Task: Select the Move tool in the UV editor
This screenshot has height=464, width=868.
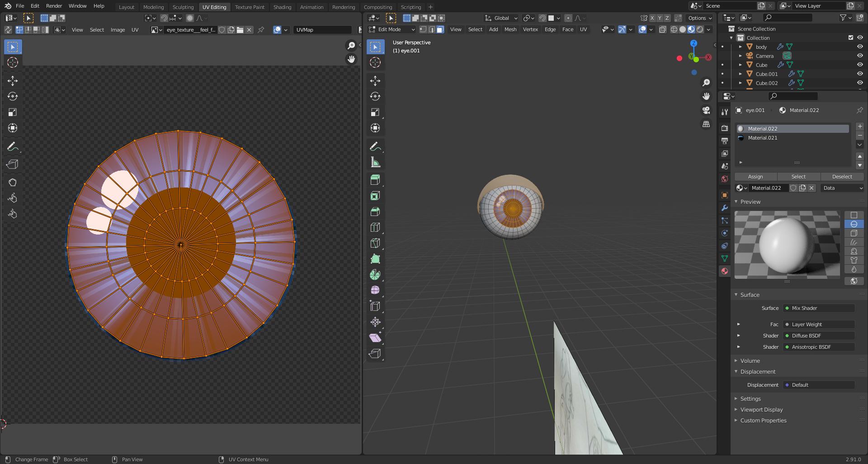Action: pos(13,81)
